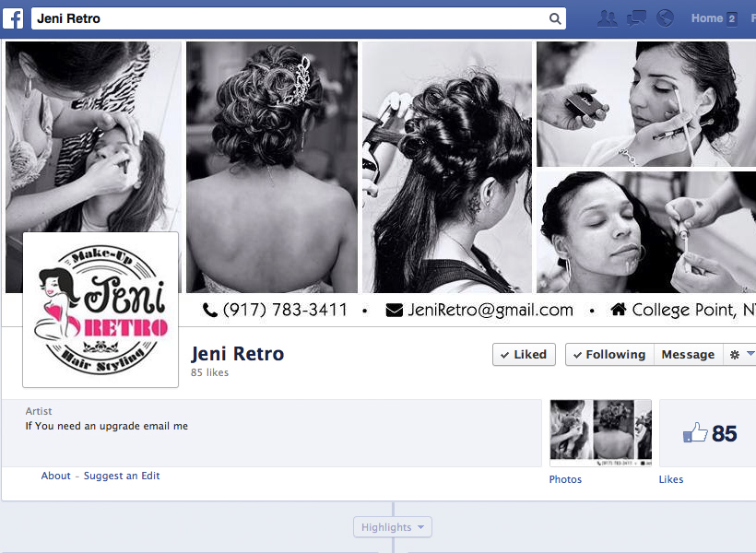Click the Photos label link

pos(565,479)
